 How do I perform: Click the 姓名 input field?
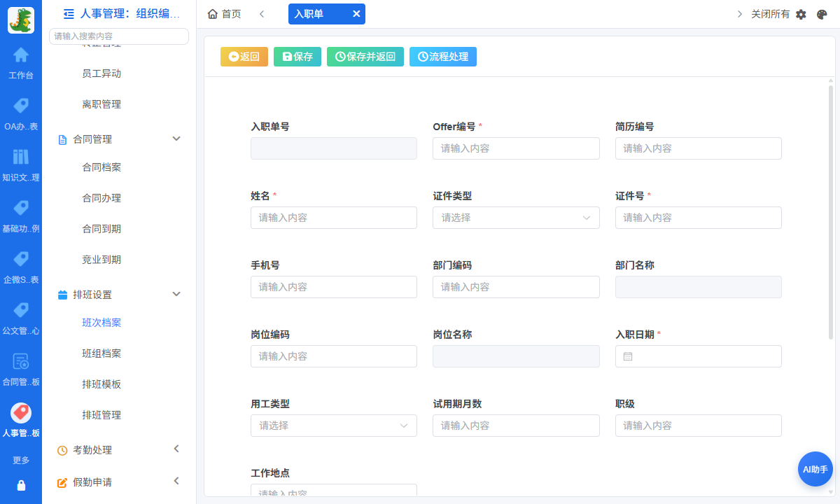(334, 218)
